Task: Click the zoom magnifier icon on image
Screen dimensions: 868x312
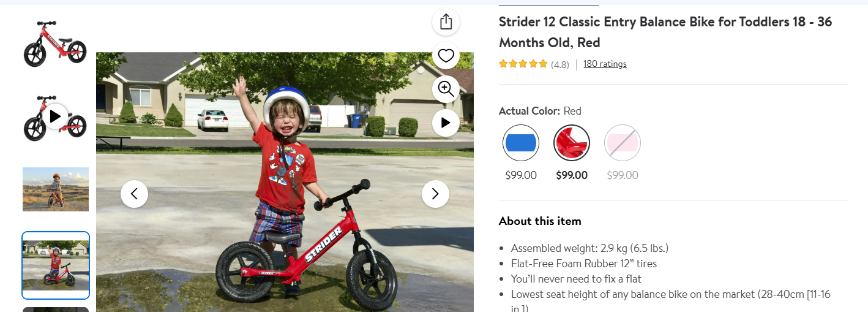Action: pos(446,89)
